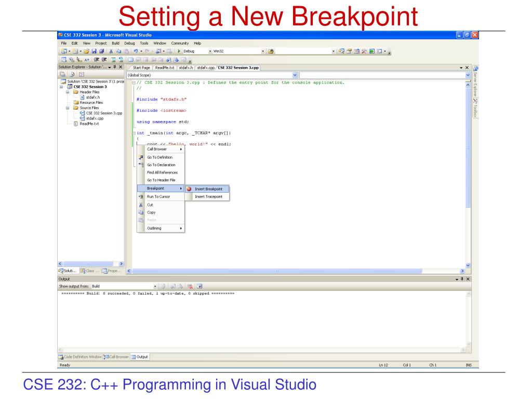Collapse the CSE 332 Session 3 project node

click(61, 87)
